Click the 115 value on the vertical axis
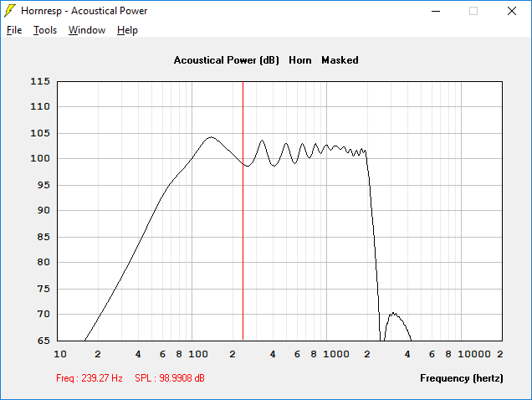Screen dimensions: 532x400 click(x=40, y=81)
